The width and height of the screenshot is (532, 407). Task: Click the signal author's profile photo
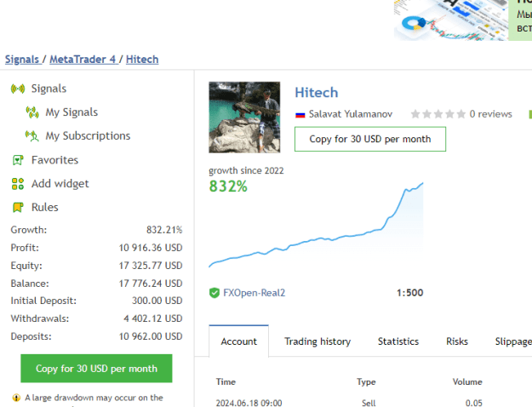[244, 118]
